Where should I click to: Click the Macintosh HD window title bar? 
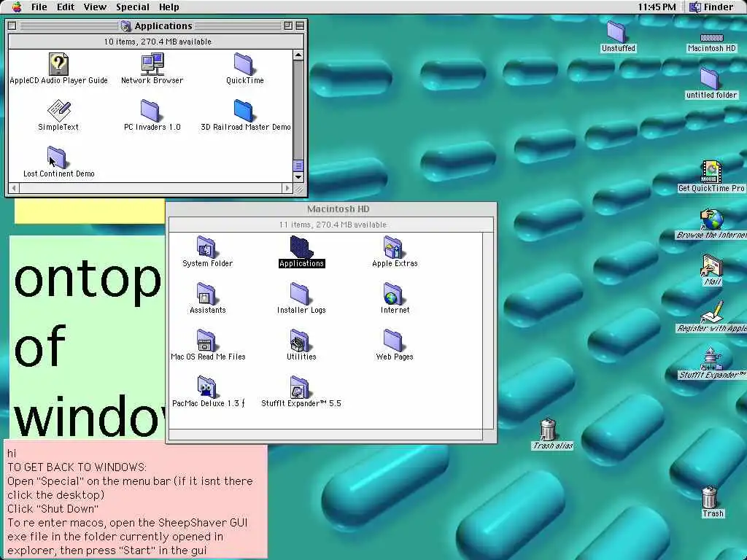331,209
